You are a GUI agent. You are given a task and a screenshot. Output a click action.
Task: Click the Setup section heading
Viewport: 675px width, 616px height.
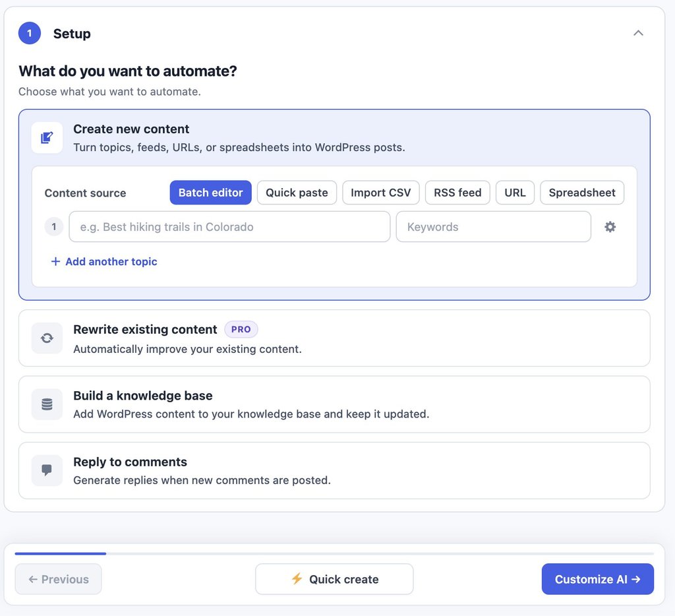point(72,34)
